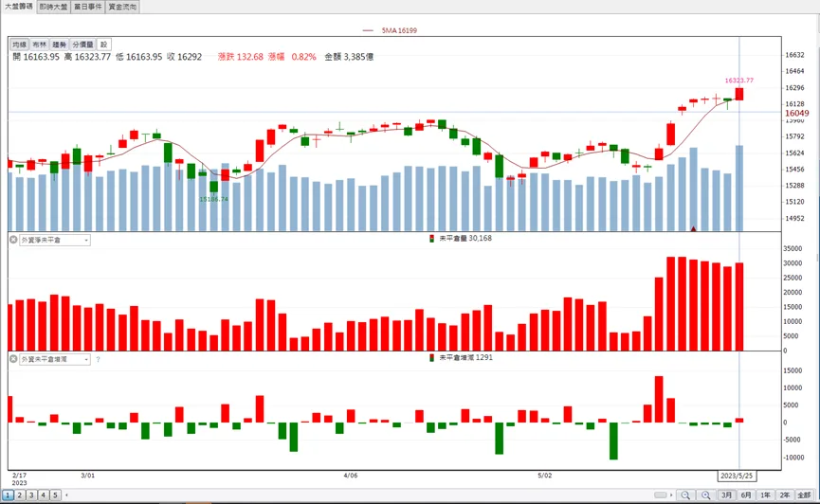Select layout page 2
This screenshot has height=504, width=820.
(20, 495)
